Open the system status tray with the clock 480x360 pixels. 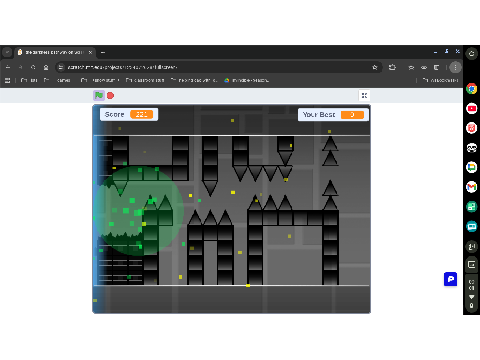471,293
